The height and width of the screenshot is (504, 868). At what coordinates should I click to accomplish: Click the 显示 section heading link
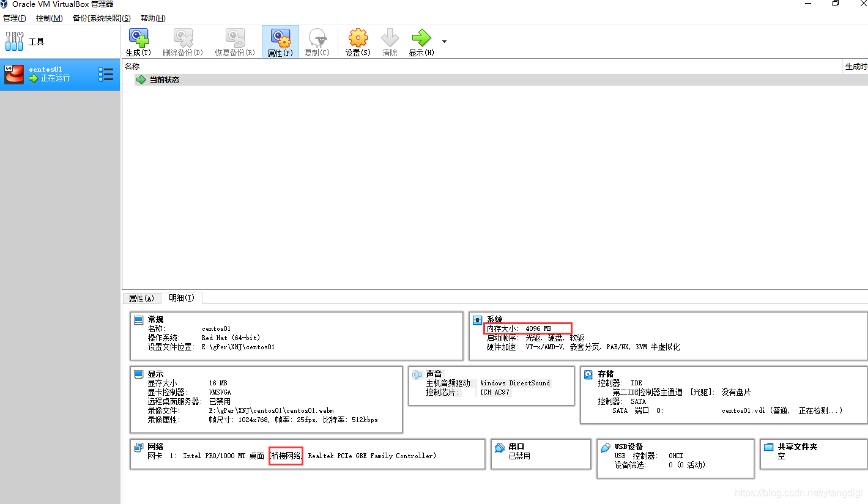(155, 374)
